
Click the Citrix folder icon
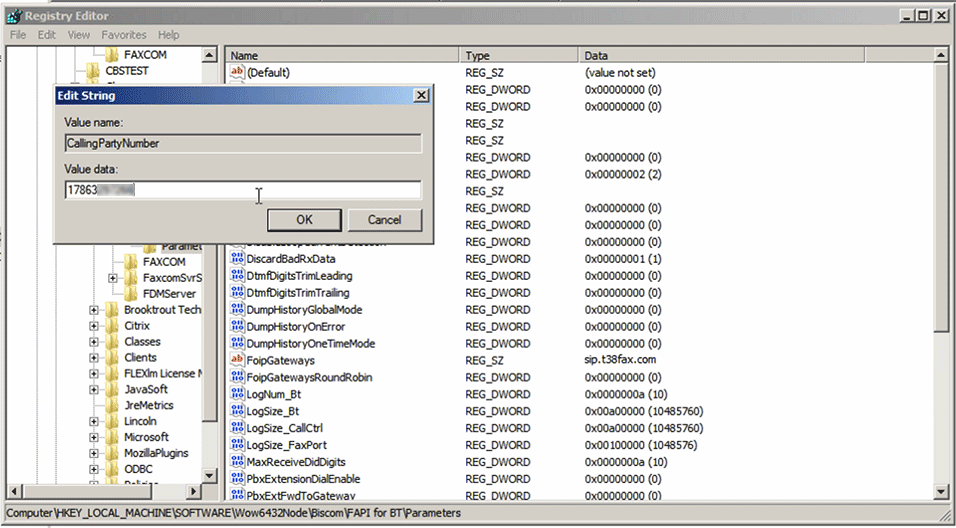coord(112,326)
